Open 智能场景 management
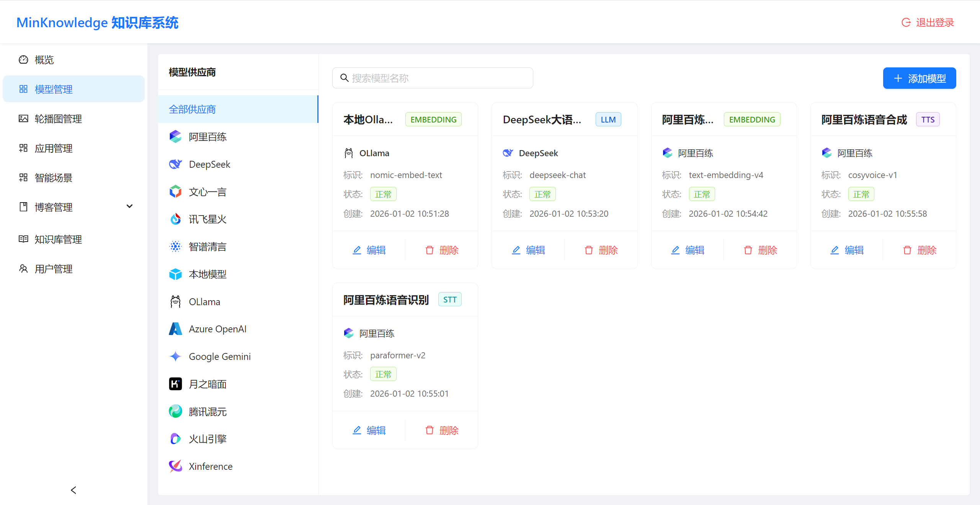Screen dimensions: 980x505 tap(54, 178)
